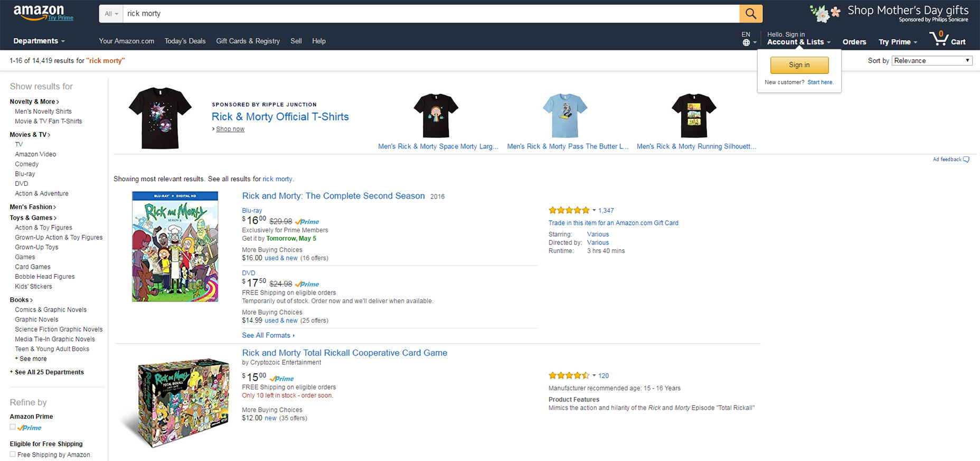This screenshot has width=980, height=461.
Task: Click the star rating for Total Rickall game
Action: coord(569,375)
